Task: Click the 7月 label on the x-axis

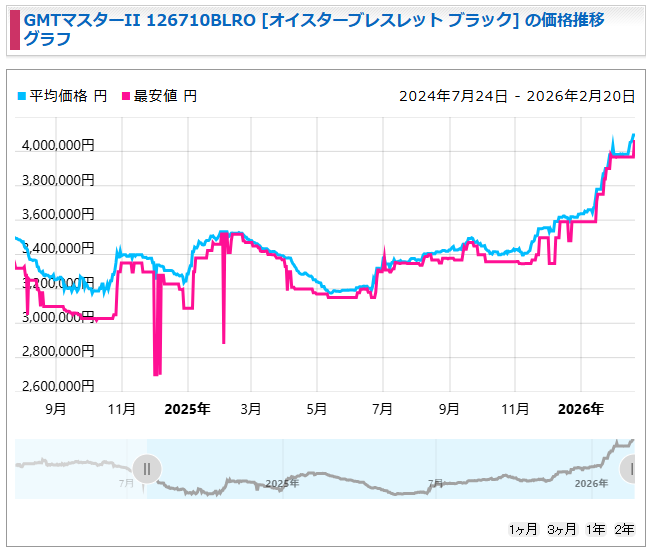Action: coord(383,409)
